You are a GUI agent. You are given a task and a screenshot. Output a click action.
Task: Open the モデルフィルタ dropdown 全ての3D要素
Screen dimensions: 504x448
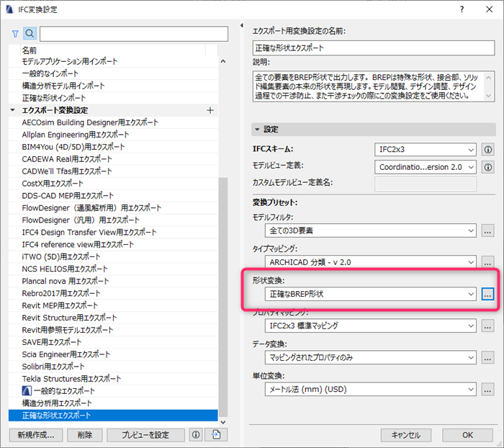(x=371, y=231)
